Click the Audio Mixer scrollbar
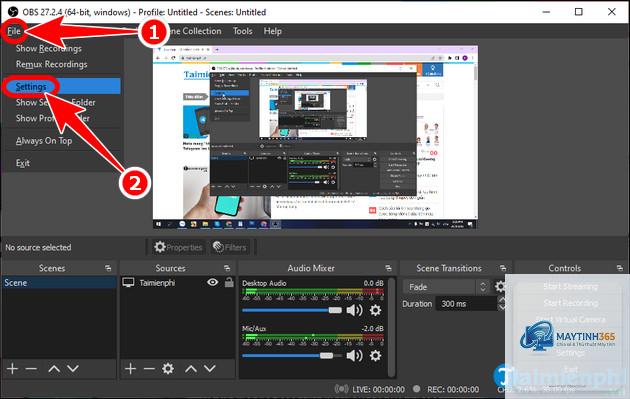This screenshot has width=630, height=399. tap(392, 327)
